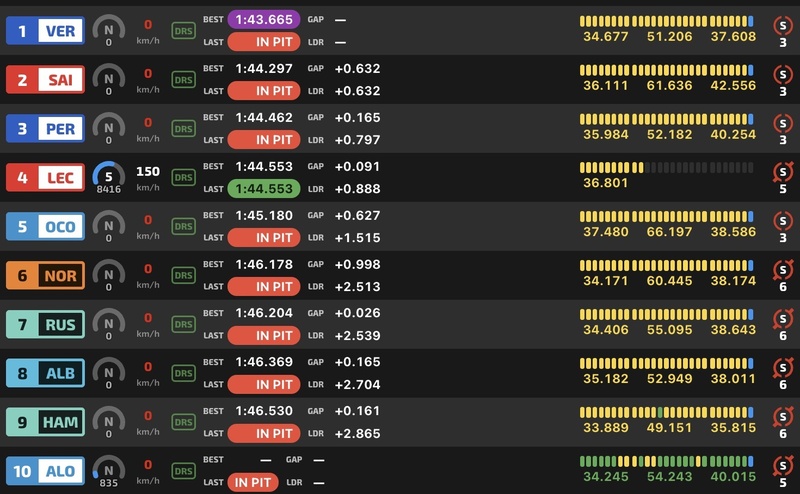Click Alonso's IN PIT status pill
This screenshot has height=494, width=800.
click(253, 482)
